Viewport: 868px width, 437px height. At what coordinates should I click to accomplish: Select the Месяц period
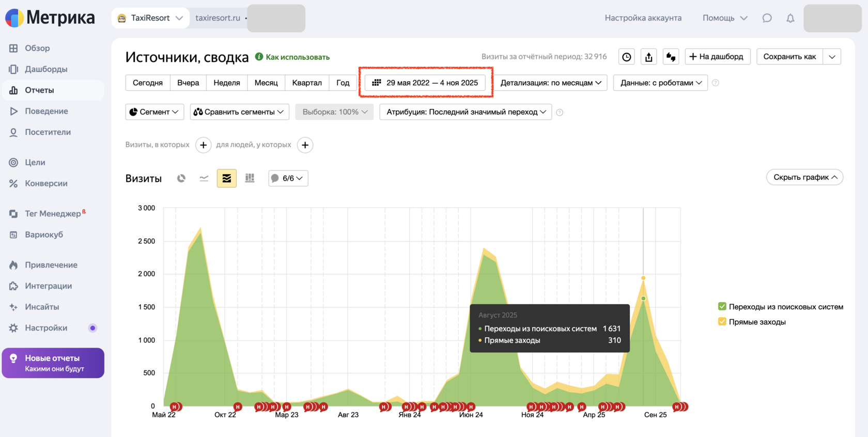pyautogui.click(x=266, y=83)
